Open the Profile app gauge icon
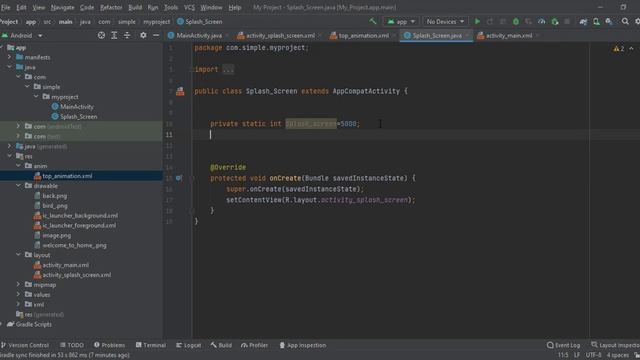This screenshot has width=640, height=360. [542, 21]
